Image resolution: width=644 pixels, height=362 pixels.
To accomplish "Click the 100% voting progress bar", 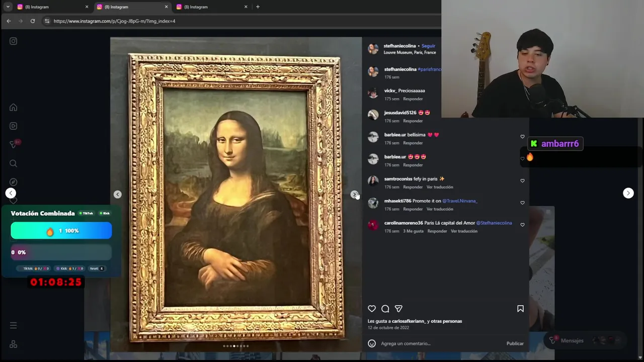I will pos(61,231).
